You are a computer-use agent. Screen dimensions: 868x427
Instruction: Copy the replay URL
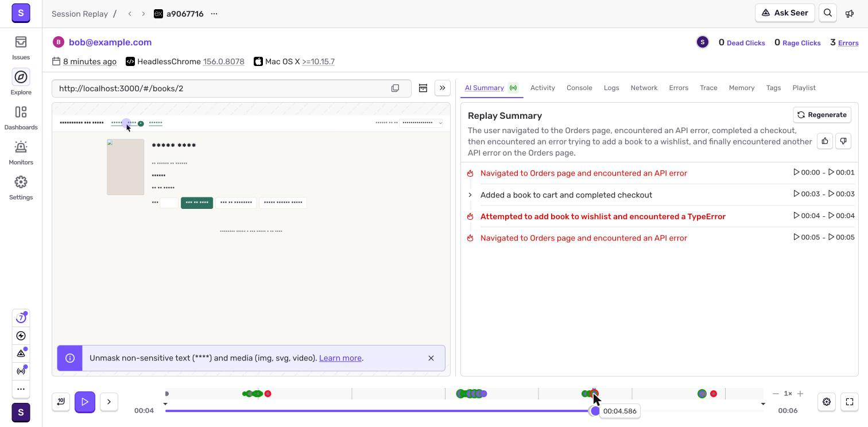(x=395, y=88)
